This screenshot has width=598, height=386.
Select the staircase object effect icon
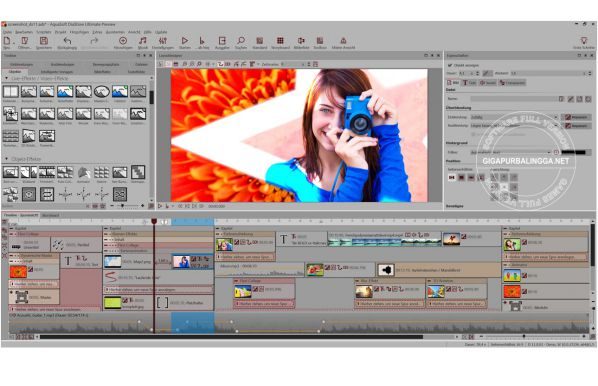(138, 172)
